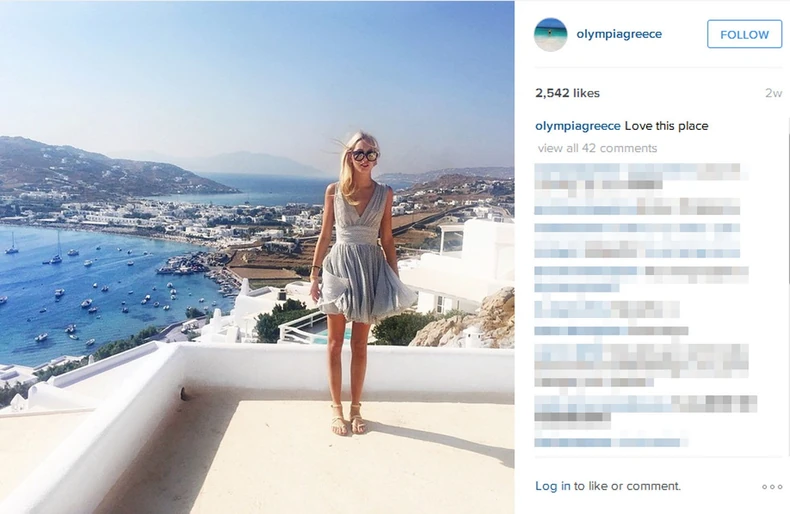This screenshot has height=514, width=790.
Task: Open olympiagreece profile from header username
Action: point(619,34)
